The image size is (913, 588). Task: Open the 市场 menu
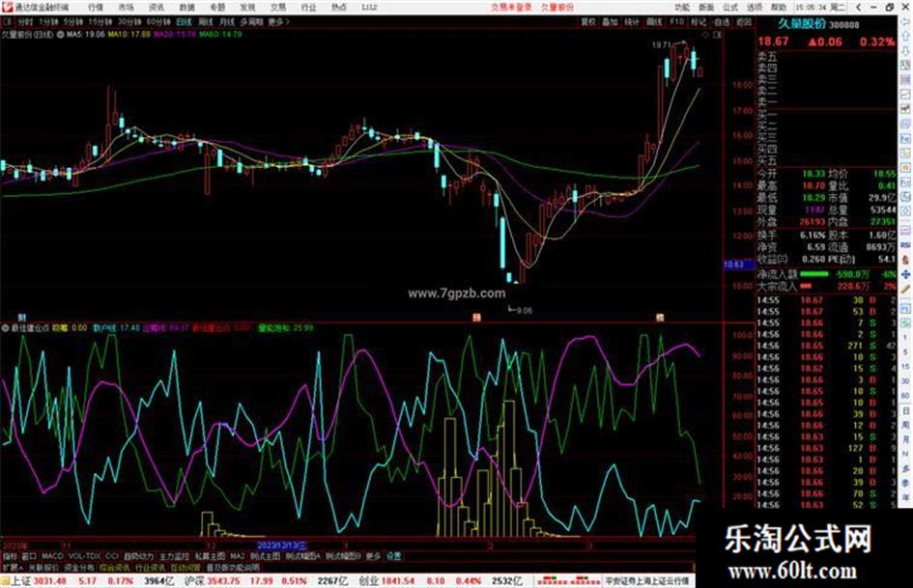tap(126, 8)
